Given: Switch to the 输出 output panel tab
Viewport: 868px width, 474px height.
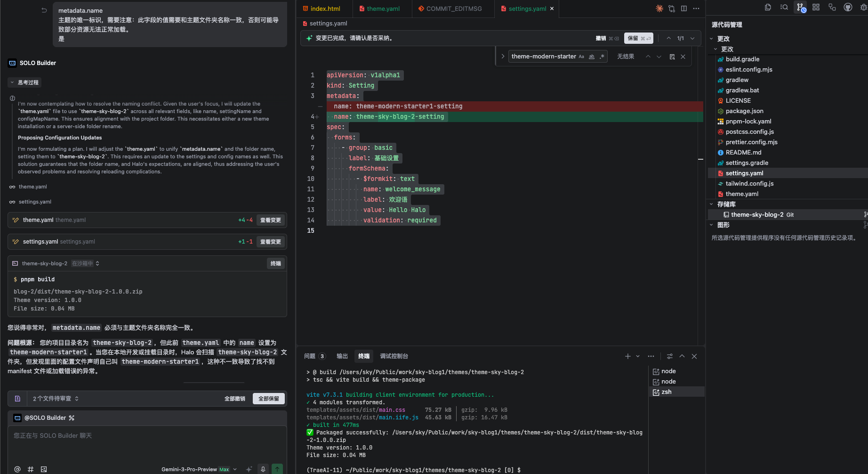Looking at the screenshot, I should coord(342,356).
